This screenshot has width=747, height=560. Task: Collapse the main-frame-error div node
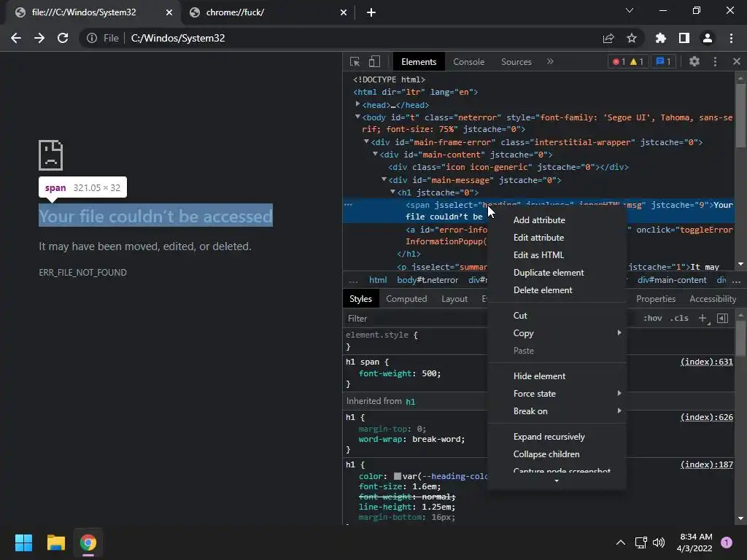point(366,141)
